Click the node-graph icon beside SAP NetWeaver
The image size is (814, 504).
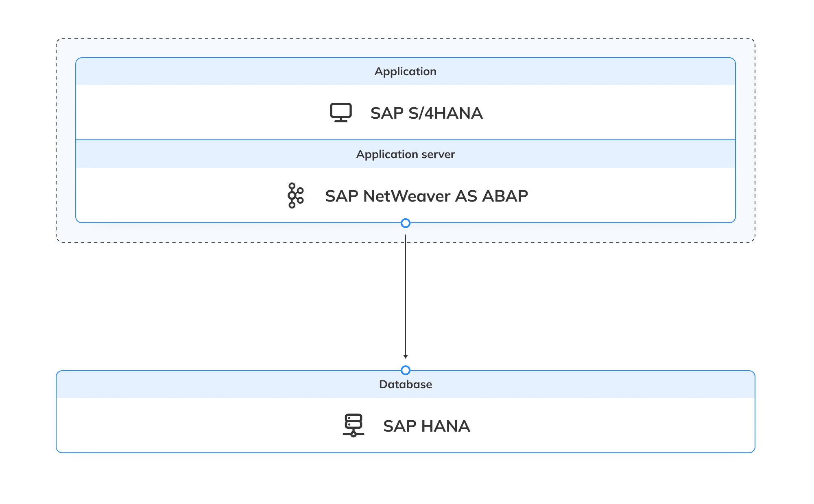[296, 196]
